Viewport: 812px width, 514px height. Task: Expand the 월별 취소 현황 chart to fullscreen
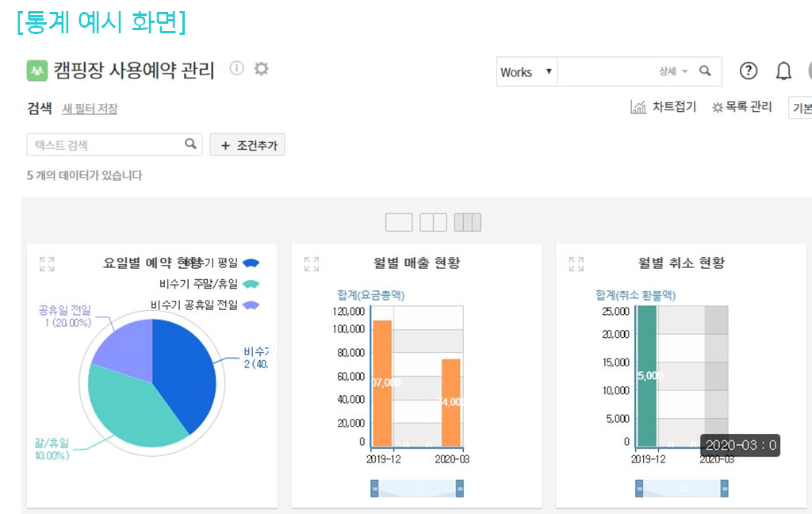coord(576,264)
